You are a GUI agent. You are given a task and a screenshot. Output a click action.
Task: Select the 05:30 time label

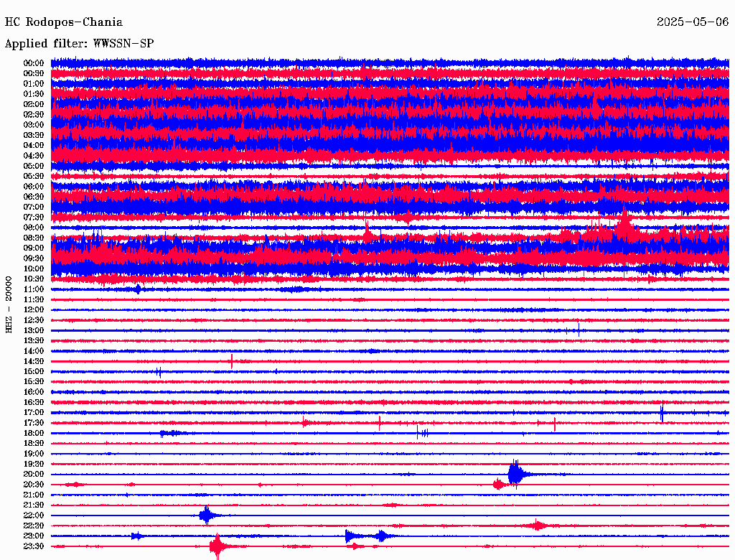[x=34, y=177]
